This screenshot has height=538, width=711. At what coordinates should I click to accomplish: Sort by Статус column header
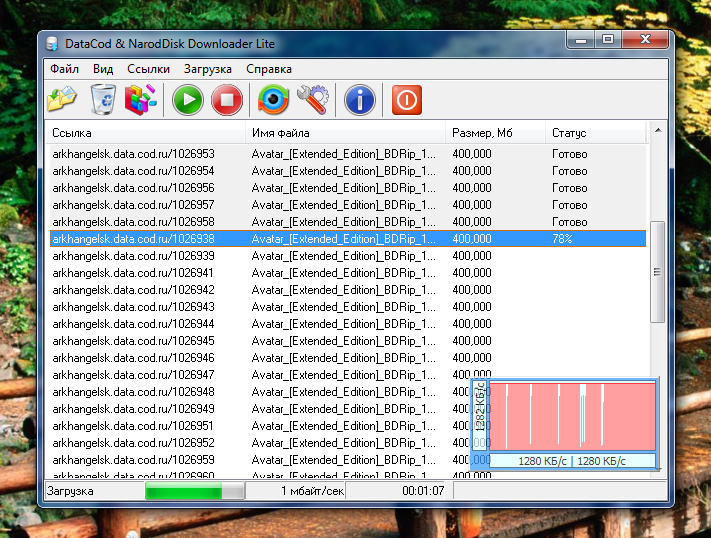point(595,133)
